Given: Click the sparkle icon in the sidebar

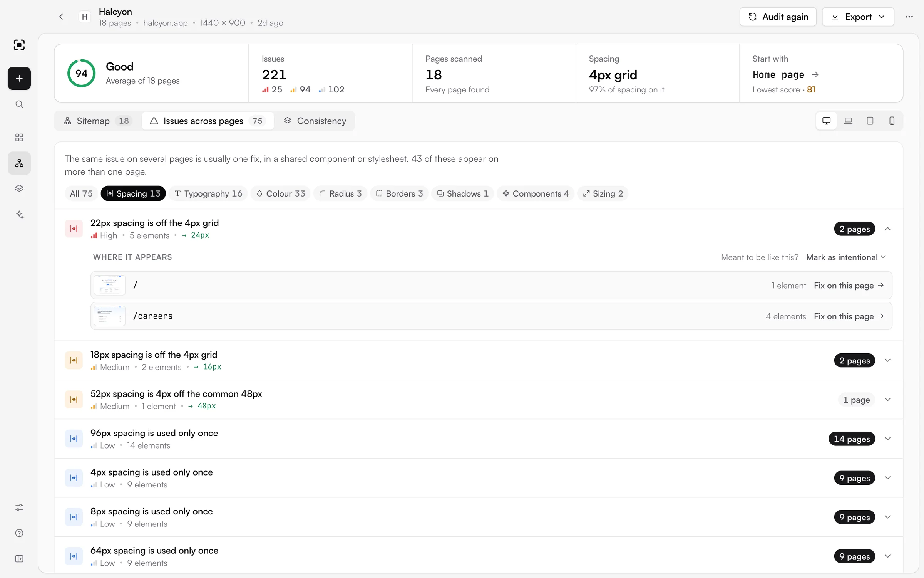Looking at the screenshot, I should point(19,215).
